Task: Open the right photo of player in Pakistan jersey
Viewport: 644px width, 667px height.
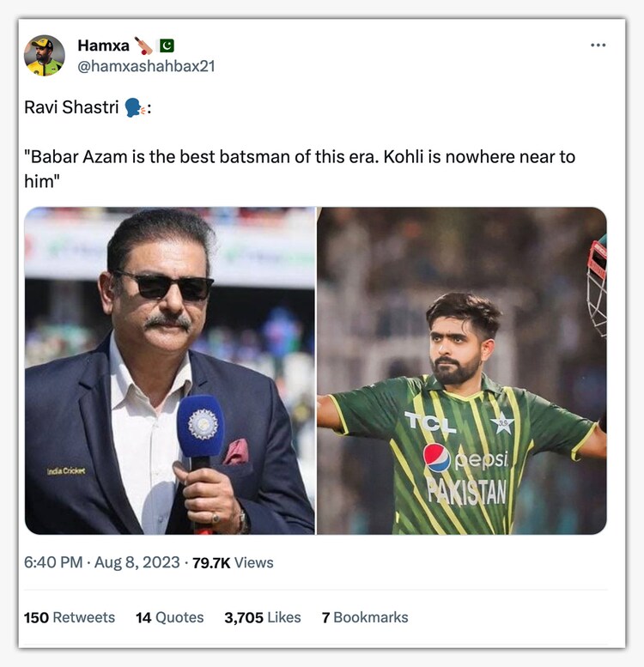Action: [x=462, y=371]
